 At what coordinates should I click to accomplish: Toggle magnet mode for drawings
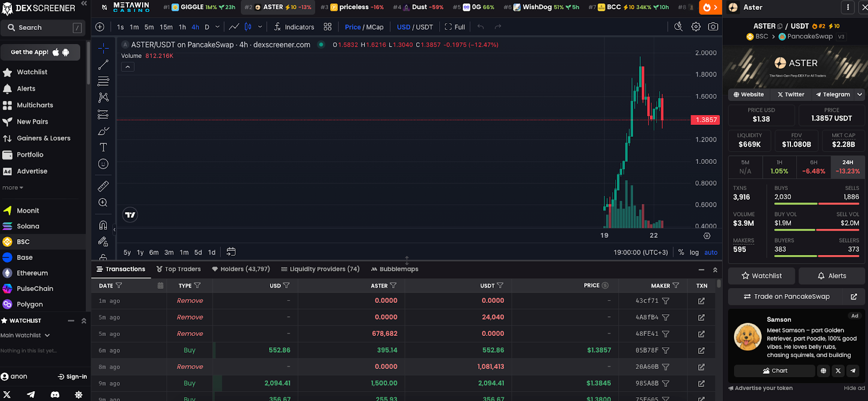tap(103, 225)
